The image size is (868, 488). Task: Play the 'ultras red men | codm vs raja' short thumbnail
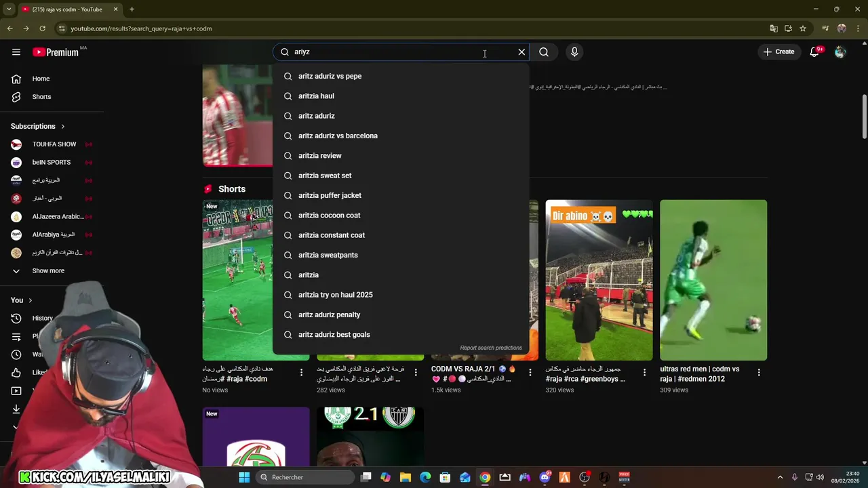coord(713,280)
